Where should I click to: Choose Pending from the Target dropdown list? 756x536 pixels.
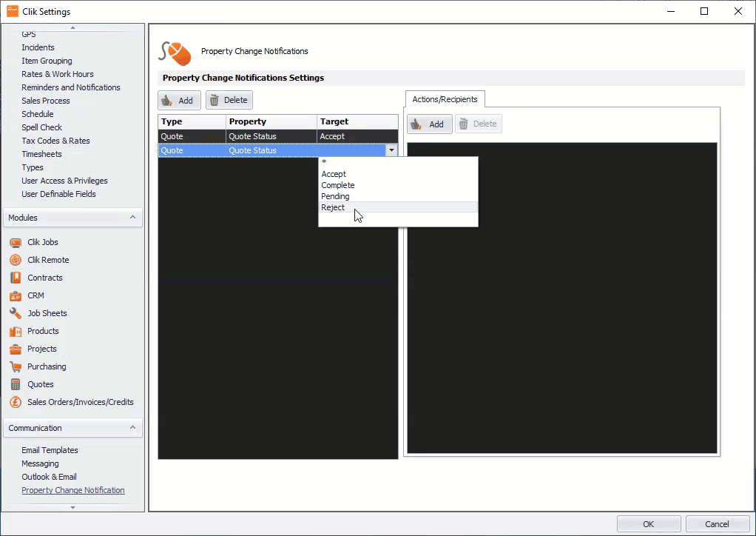(398, 196)
